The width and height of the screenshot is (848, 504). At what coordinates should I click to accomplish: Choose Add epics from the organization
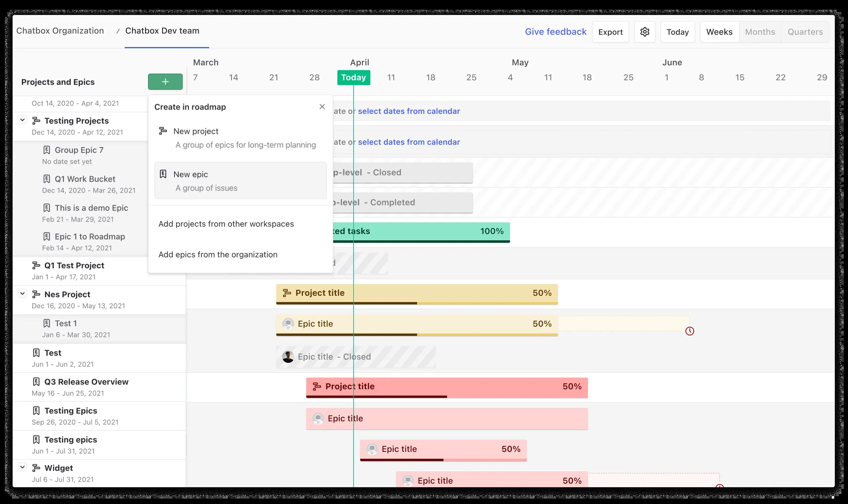click(218, 254)
